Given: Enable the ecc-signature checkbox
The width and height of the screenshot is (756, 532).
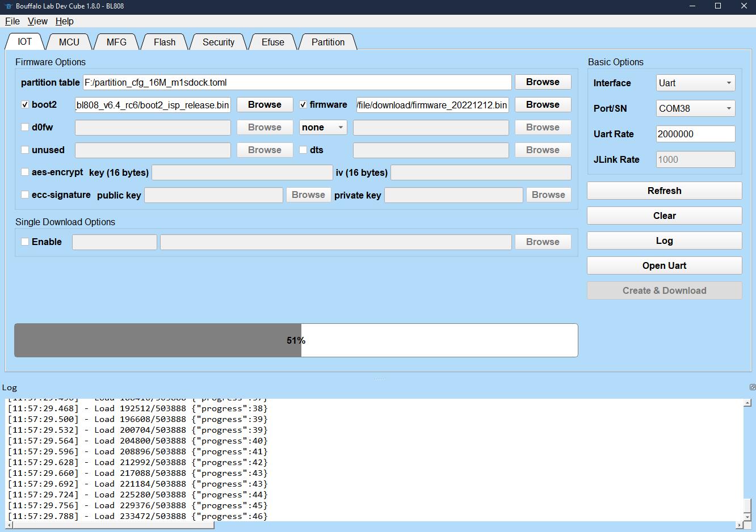Looking at the screenshot, I should point(25,195).
